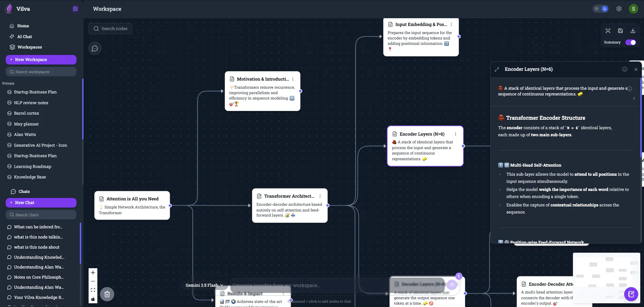Focus the Search Chats field
644x307 pixels.
click(x=41, y=215)
